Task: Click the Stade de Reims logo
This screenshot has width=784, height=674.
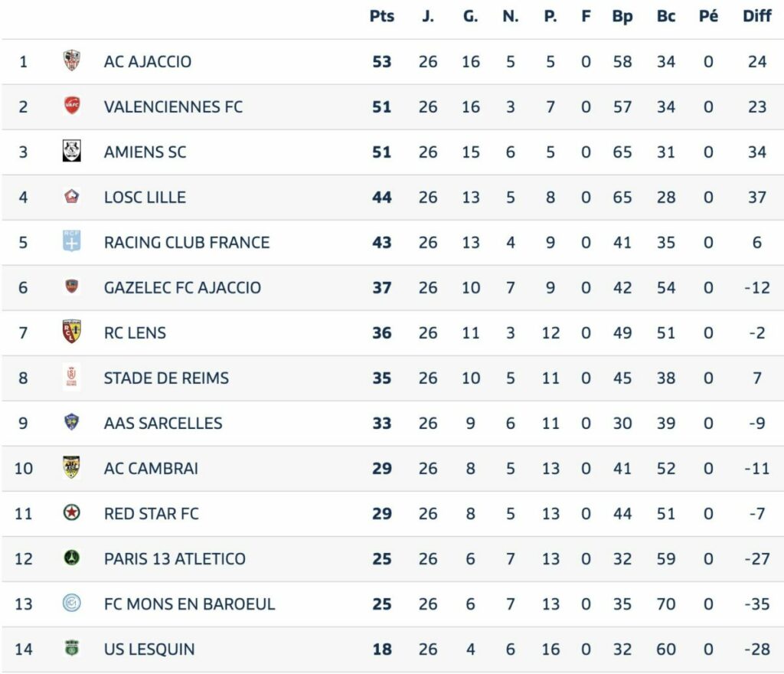Action: [x=71, y=377]
